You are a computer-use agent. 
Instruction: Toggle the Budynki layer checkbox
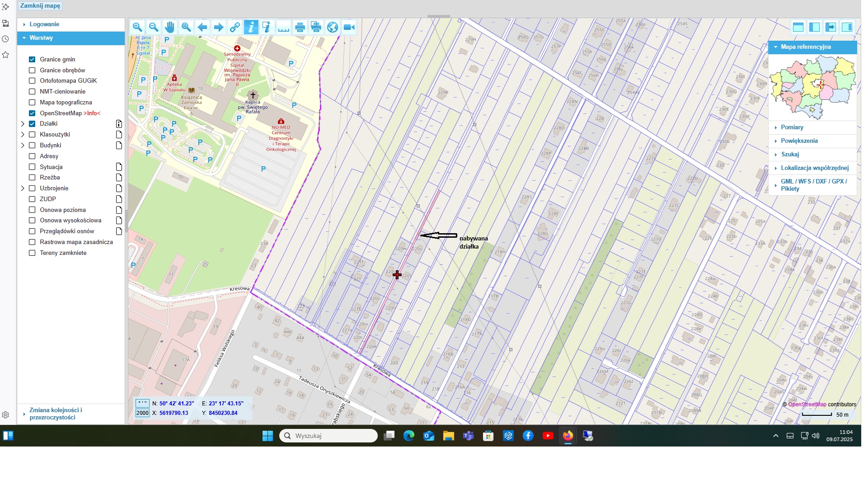click(x=32, y=146)
